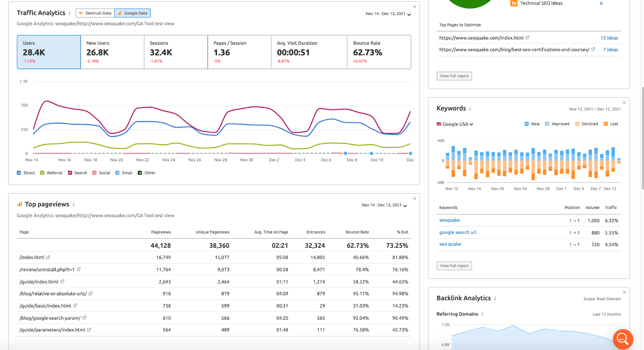Expand the Google USA database dropdown
The width and height of the screenshot is (644, 350).
point(455,124)
